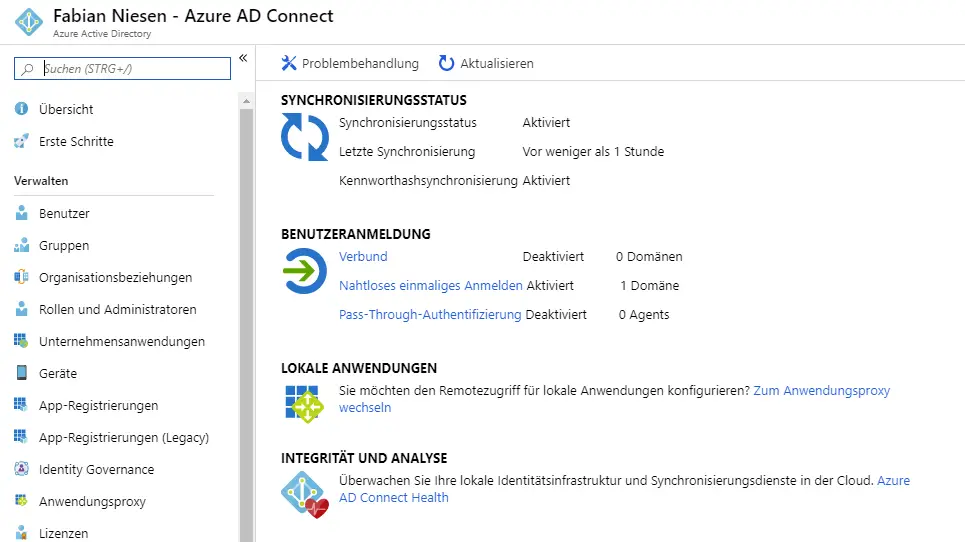This screenshot has width=965, height=542.
Task: Open the Verbund link
Action: [x=363, y=257]
